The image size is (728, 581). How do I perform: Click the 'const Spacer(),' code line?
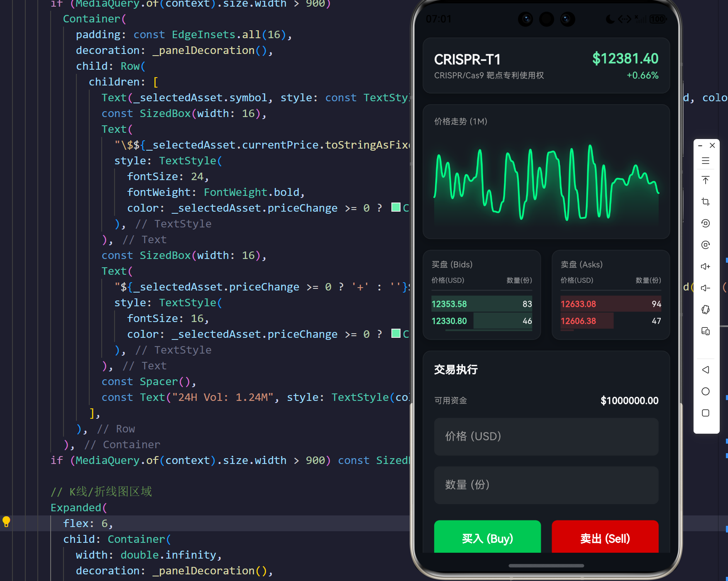(x=149, y=382)
